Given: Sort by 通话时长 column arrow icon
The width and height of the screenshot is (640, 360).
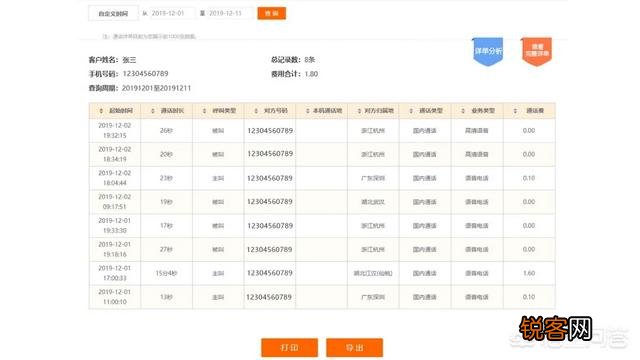Looking at the screenshot, I should tap(153, 111).
